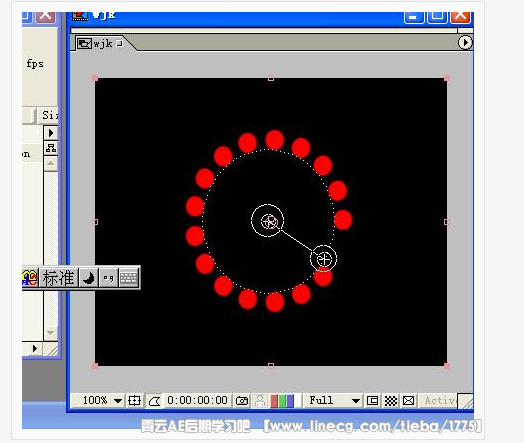Toggle transparency checkerboard grid
Image resolution: width=524 pixels, height=443 pixels.
[x=390, y=401]
